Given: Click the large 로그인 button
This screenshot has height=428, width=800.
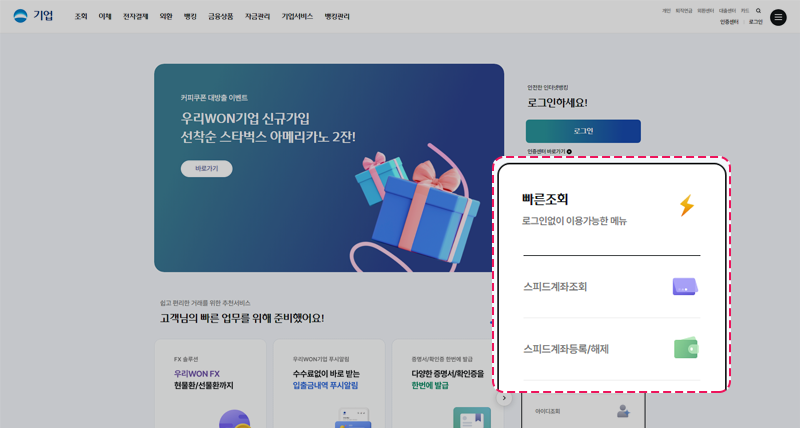Looking at the screenshot, I should tap(583, 131).
